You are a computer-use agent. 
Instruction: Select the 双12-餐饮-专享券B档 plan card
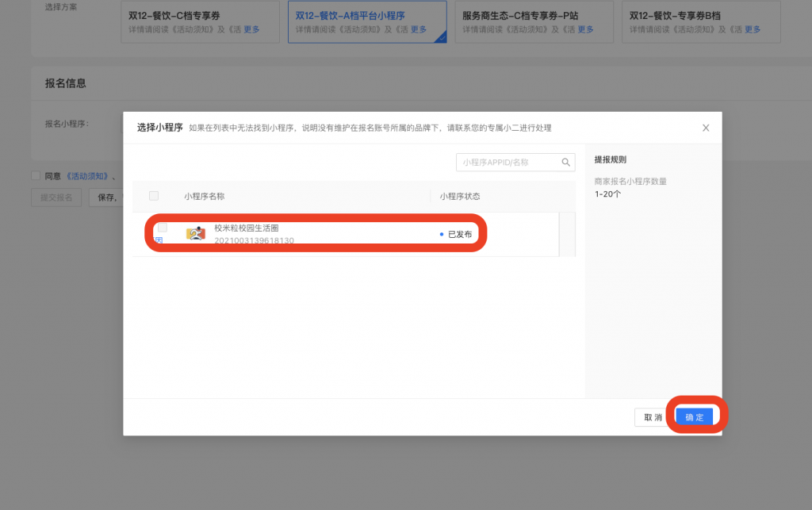point(701,21)
